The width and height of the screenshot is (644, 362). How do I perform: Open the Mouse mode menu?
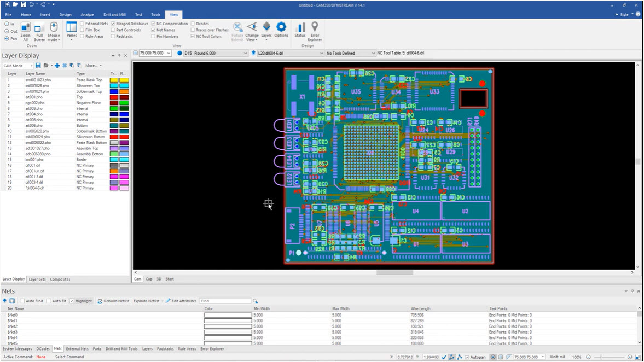(54, 32)
